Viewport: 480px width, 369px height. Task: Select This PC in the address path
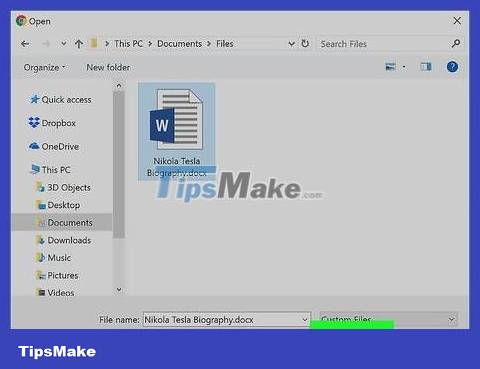pos(128,44)
